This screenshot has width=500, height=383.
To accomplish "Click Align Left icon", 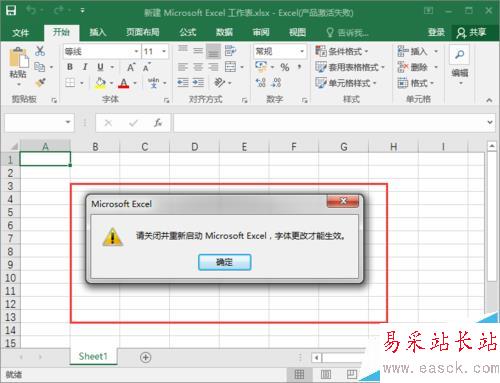I will (183, 67).
